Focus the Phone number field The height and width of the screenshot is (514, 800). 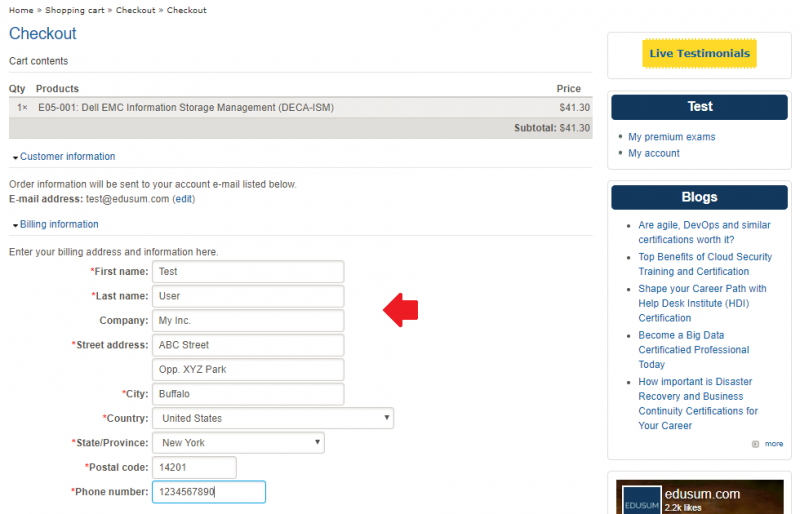208,492
